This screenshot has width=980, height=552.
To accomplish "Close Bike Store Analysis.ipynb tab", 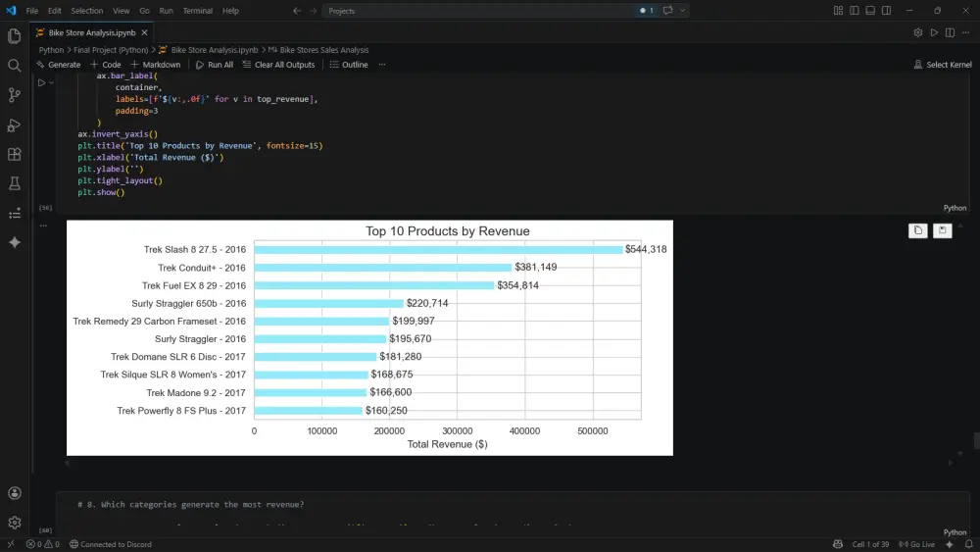I will point(144,32).
